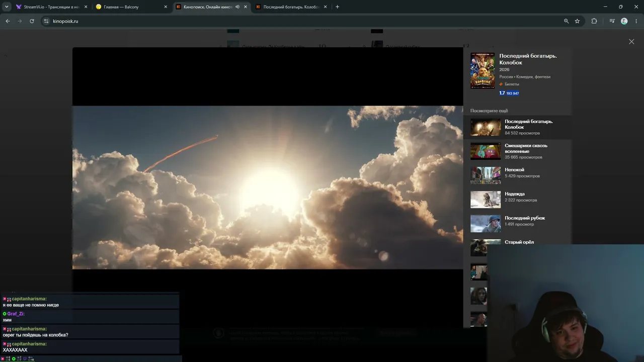Play the Смешарики сквозь вселенные thumbnail
Screen dimensions: 644x362
pyautogui.click(x=486, y=151)
